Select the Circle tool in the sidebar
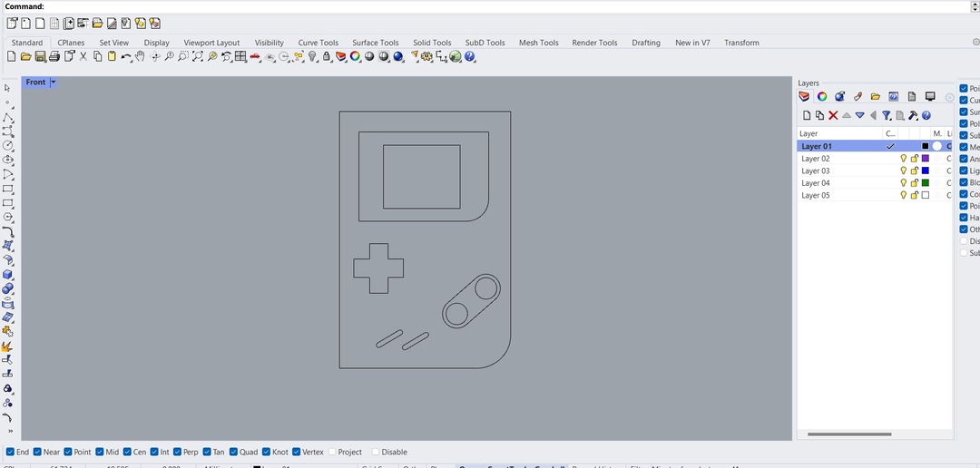Image resolution: width=980 pixels, height=468 pixels. coord(8,146)
